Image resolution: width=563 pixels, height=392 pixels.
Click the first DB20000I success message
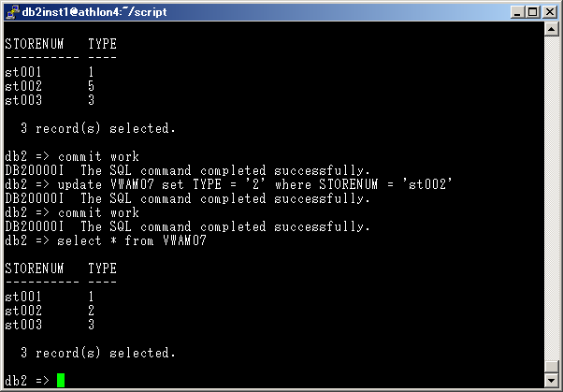click(x=187, y=170)
